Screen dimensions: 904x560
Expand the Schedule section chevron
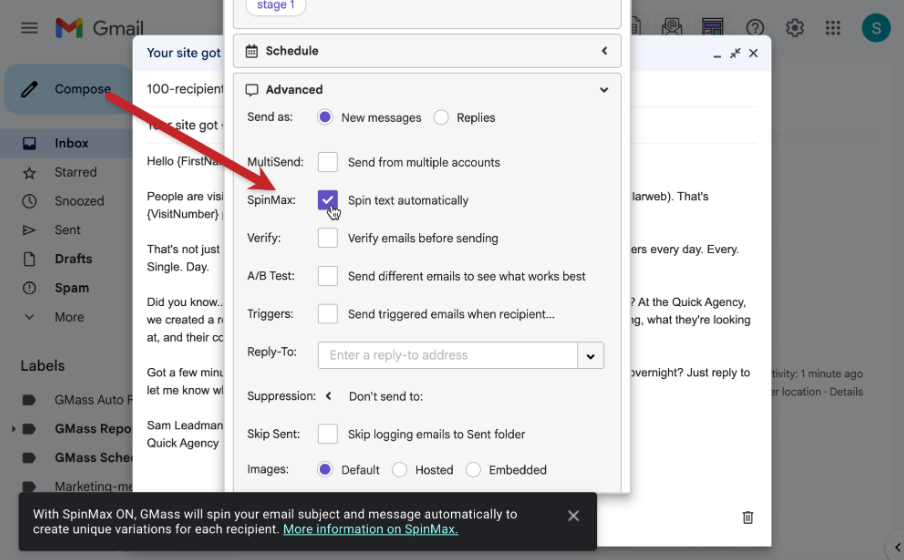[604, 51]
